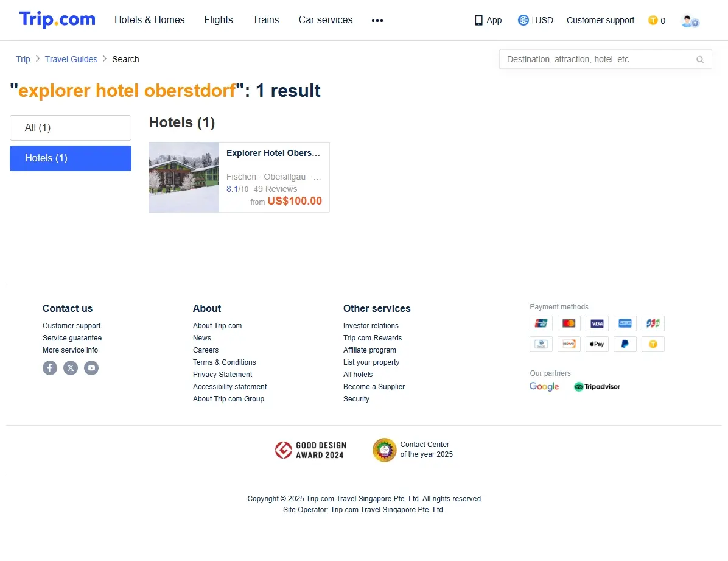Open the App download phone icon
This screenshot has width=728, height=561.
coord(478,21)
